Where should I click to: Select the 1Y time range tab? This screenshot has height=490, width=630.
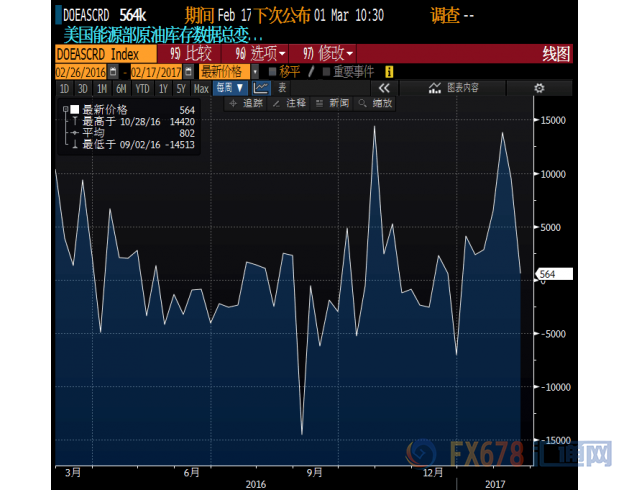pos(161,88)
